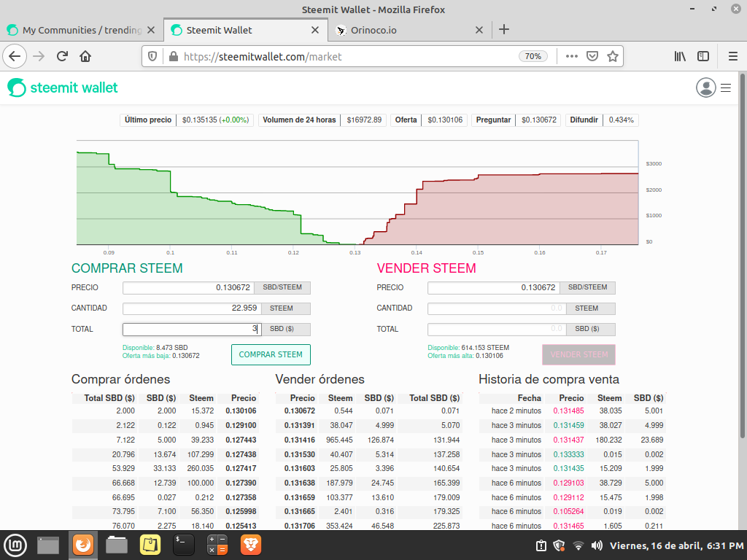Open the Linux Mint start menu
Screen dimensions: 747x560
(x=15, y=545)
